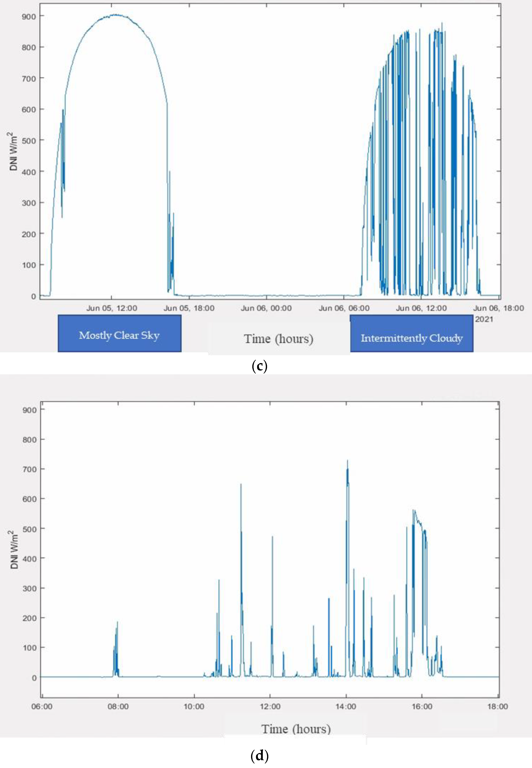Click the DNI W/m² y-axis label on the upper chart
This screenshot has width=532, height=768.
[14, 152]
